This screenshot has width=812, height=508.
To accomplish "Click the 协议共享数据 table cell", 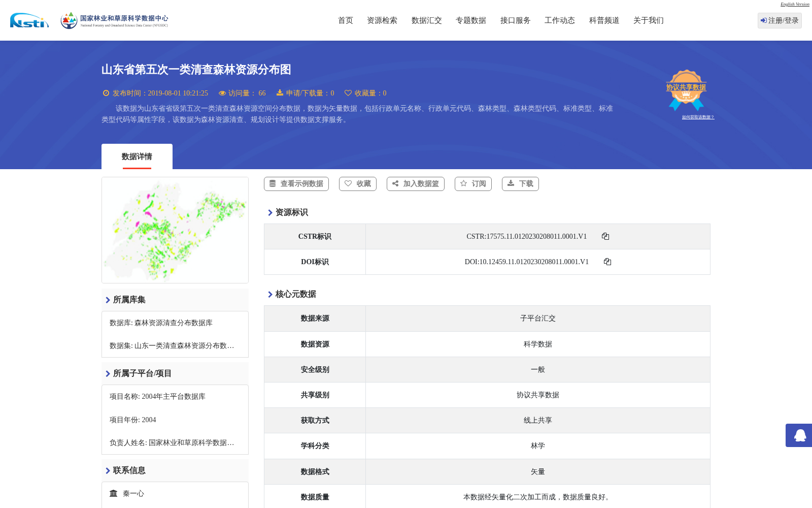I will (538, 395).
